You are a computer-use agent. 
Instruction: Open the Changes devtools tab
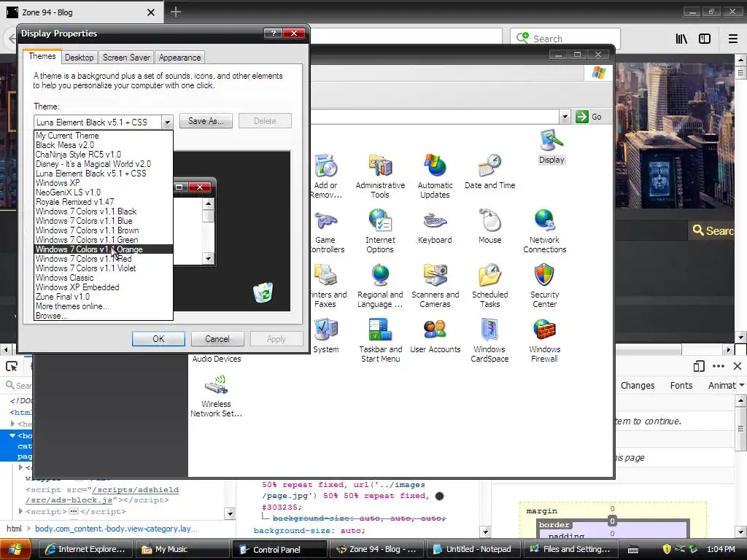[x=638, y=385]
